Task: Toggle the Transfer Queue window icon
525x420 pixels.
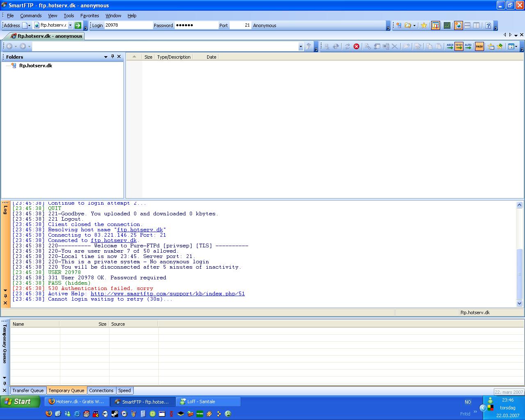Action: 436,25
